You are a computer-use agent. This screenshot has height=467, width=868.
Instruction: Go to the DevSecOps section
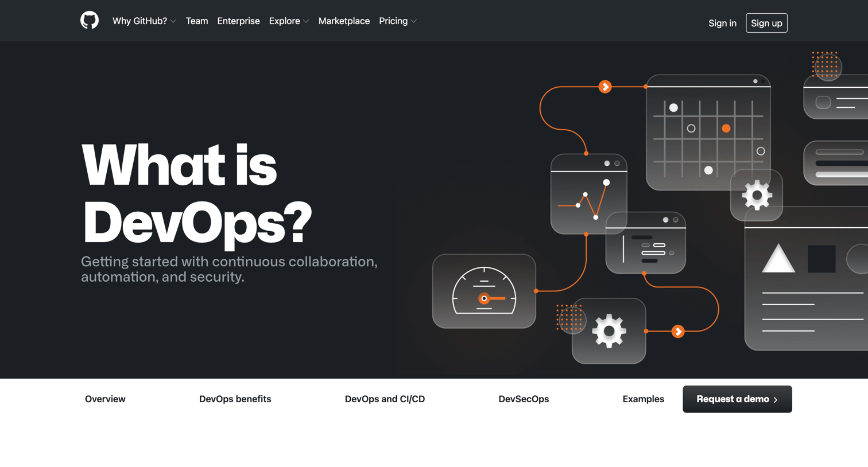524,399
